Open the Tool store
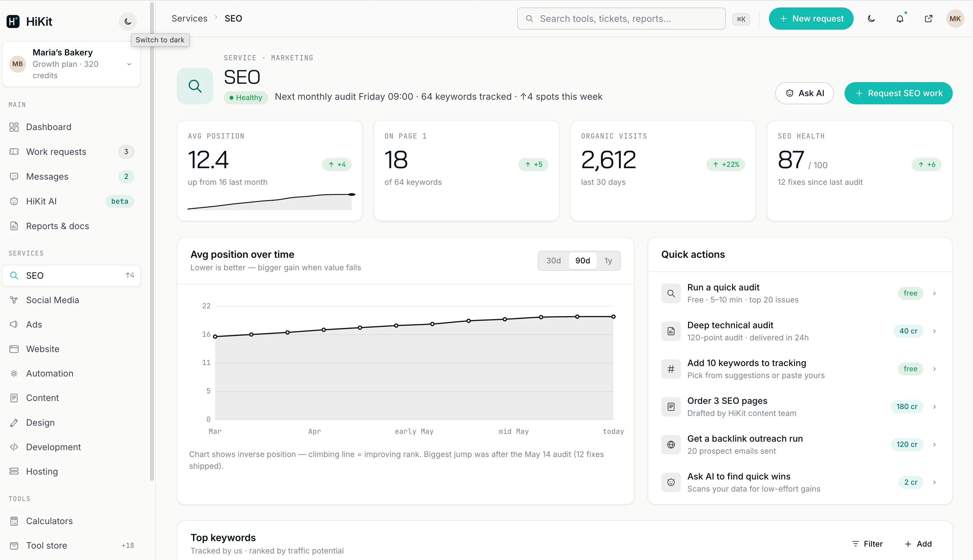 [71, 545]
